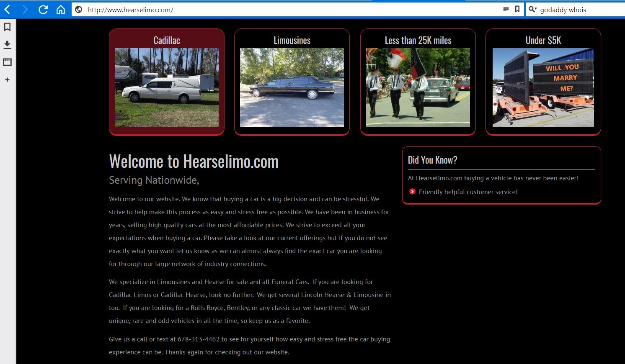The image size is (625, 364).
Task: Click the Will You Marry Me sign photo
Action: [x=543, y=87]
